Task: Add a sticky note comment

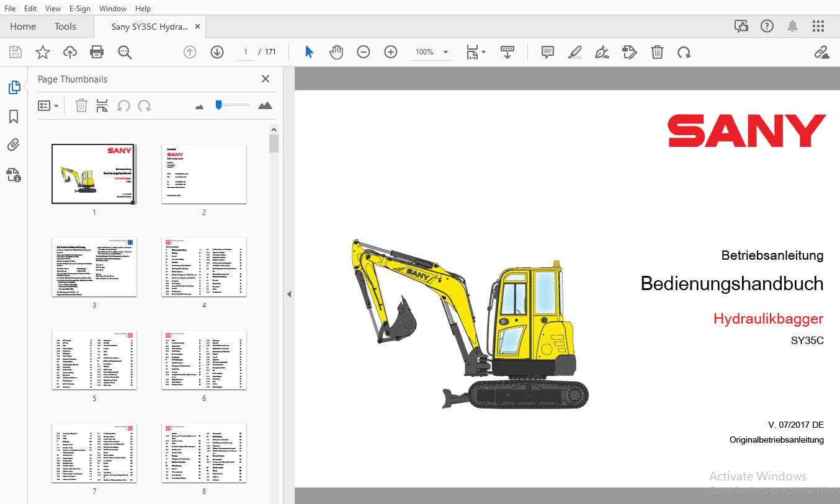Action: (547, 52)
